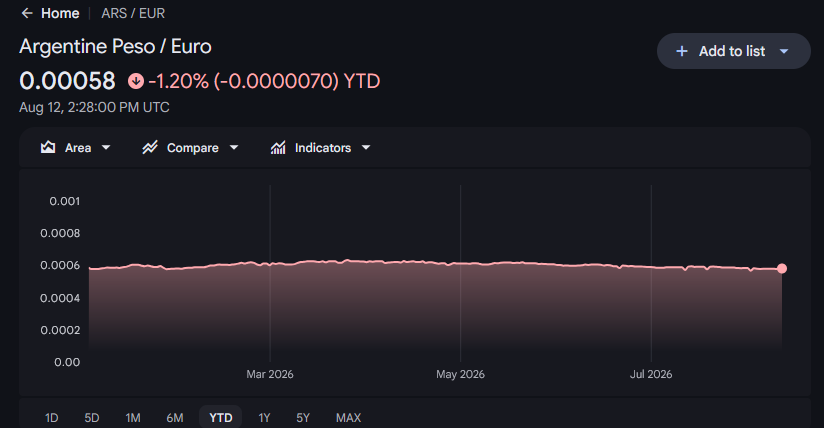The image size is (824, 428).
Task: Expand the Add to list dropdown arrow
Action: pyautogui.click(x=784, y=51)
